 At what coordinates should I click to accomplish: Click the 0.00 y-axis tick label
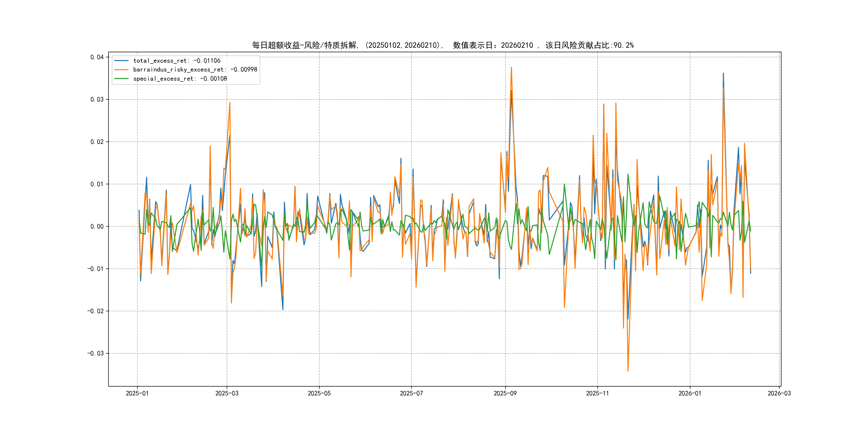(97, 226)
